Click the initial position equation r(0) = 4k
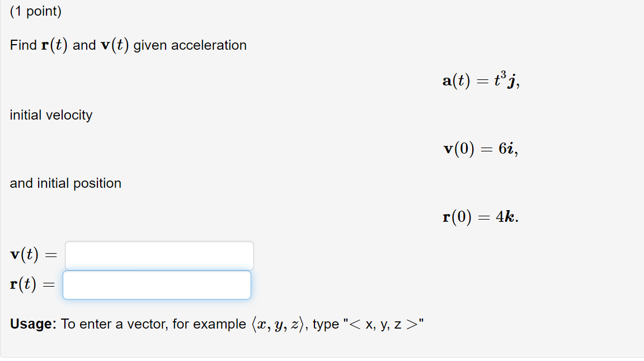The height and width of the screenshot is (361, 644). coord(478,217)
